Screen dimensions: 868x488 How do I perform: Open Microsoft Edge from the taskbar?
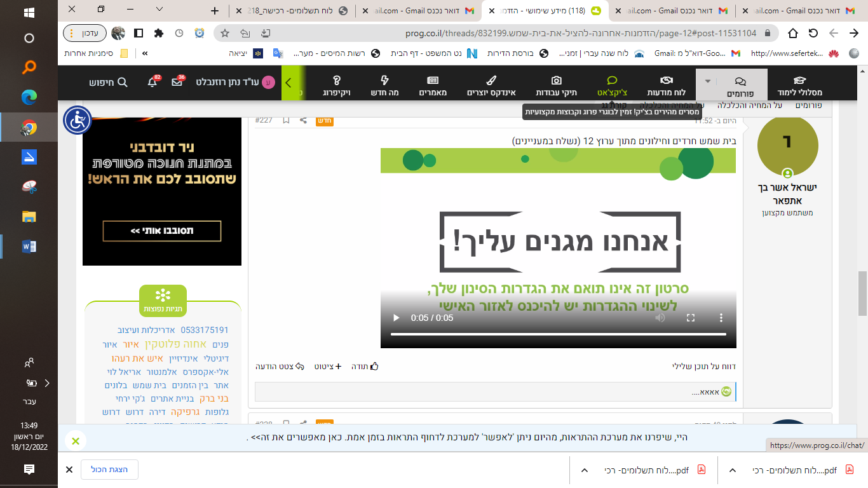(x=29, y=97)
